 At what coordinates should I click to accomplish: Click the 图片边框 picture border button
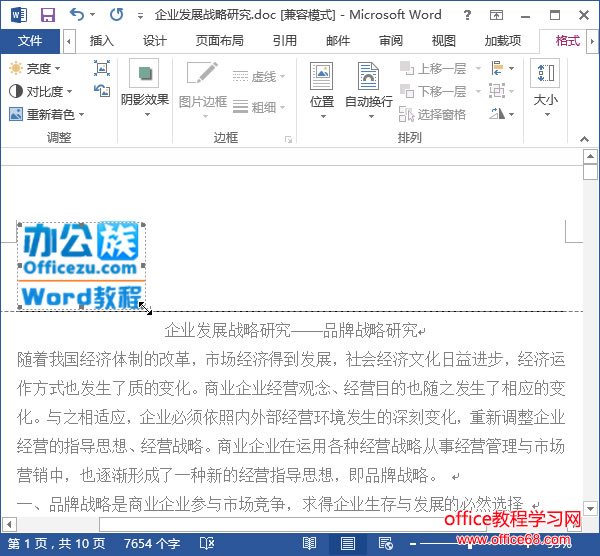coord(203,90)
